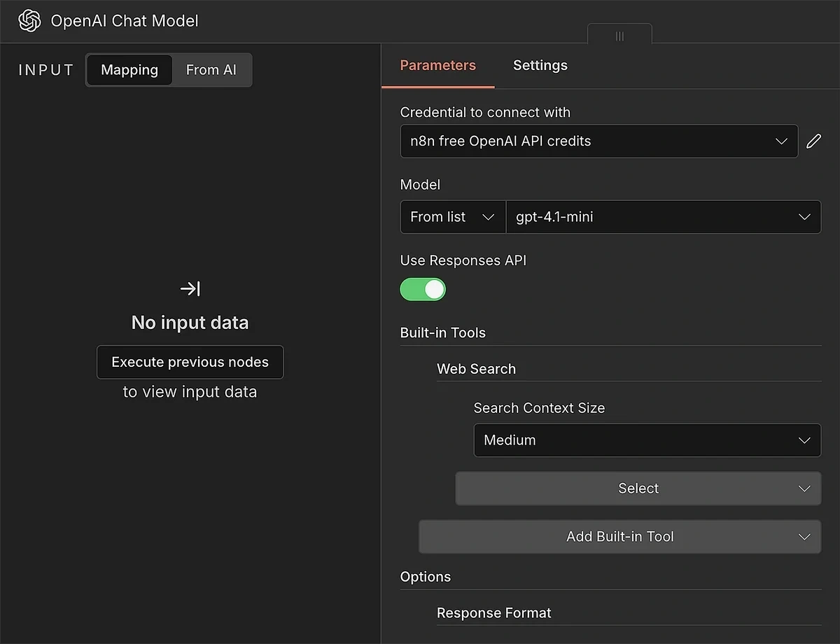Screen dimensions: 840x644
Task: Expand the Options section
Action: tap(425, 577)
